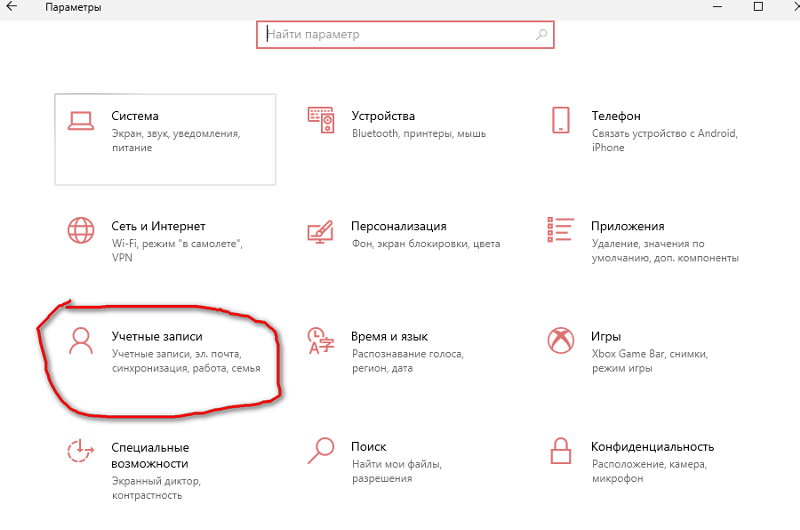Click the text Удаление, значения по умолчанию
The width and height of the screenshot is (800, 530).
click(x=665, y=250)
